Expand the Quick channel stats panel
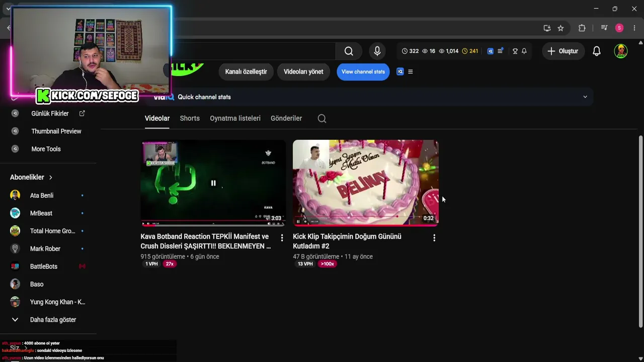The image size is (644, 362). [x=585, y=97]
